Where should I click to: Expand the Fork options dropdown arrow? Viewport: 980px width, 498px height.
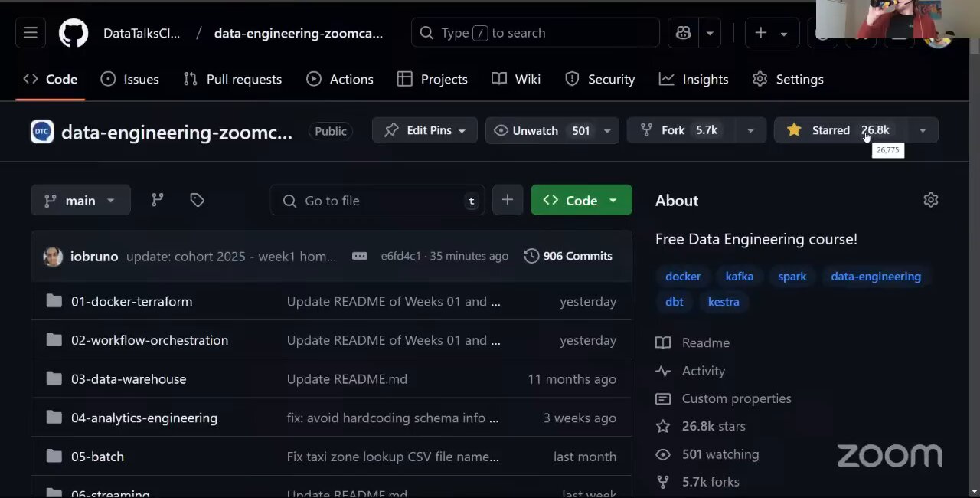(750, 130)
